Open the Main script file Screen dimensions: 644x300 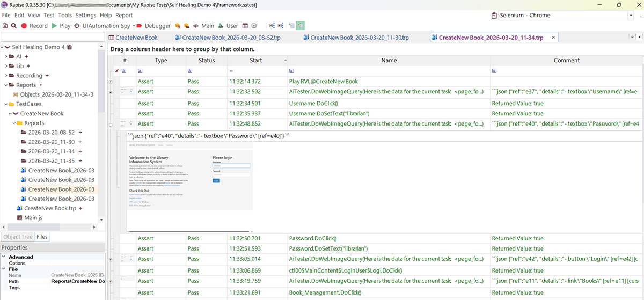pos(204,26)
